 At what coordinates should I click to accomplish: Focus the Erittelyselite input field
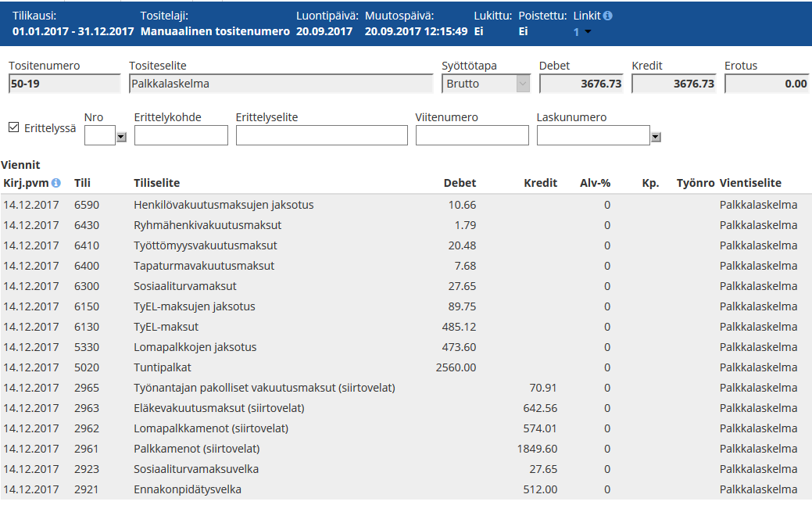(321, 135)
